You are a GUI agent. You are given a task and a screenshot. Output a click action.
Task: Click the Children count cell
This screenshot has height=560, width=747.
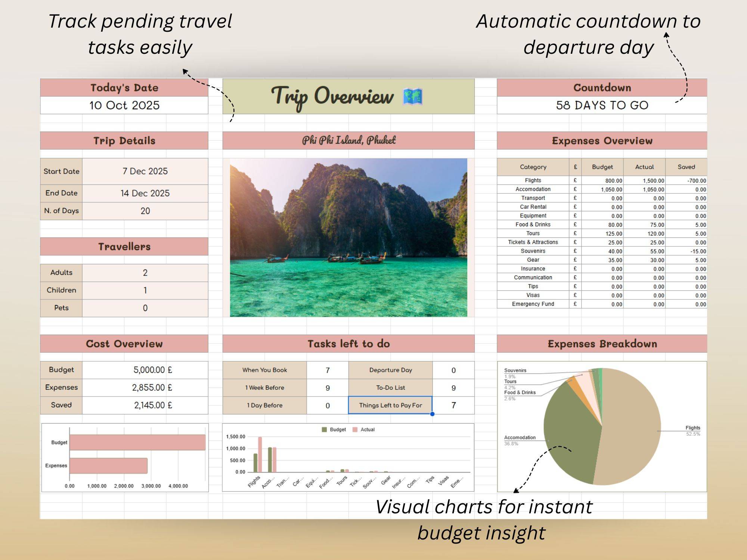pos(145,290)
